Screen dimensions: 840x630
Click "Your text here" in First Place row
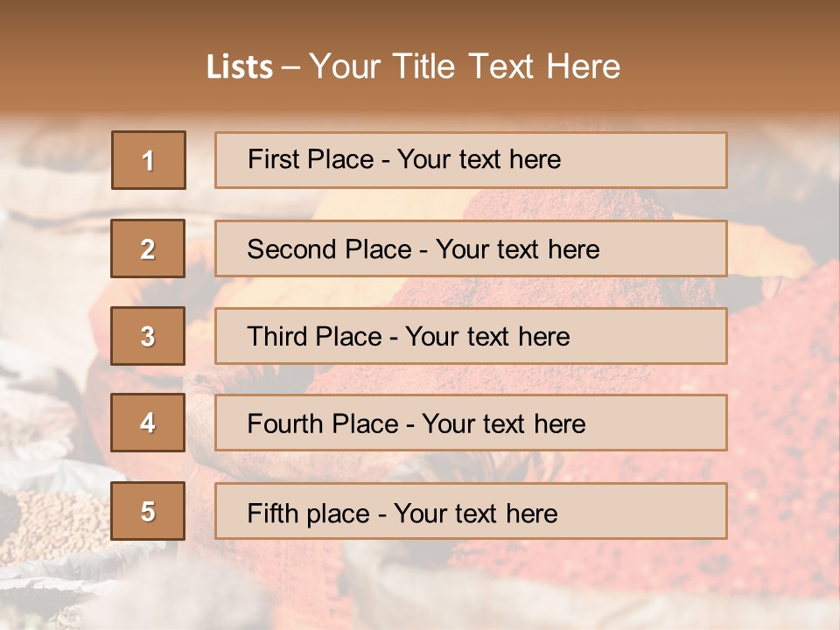click(x=479, y=159)
